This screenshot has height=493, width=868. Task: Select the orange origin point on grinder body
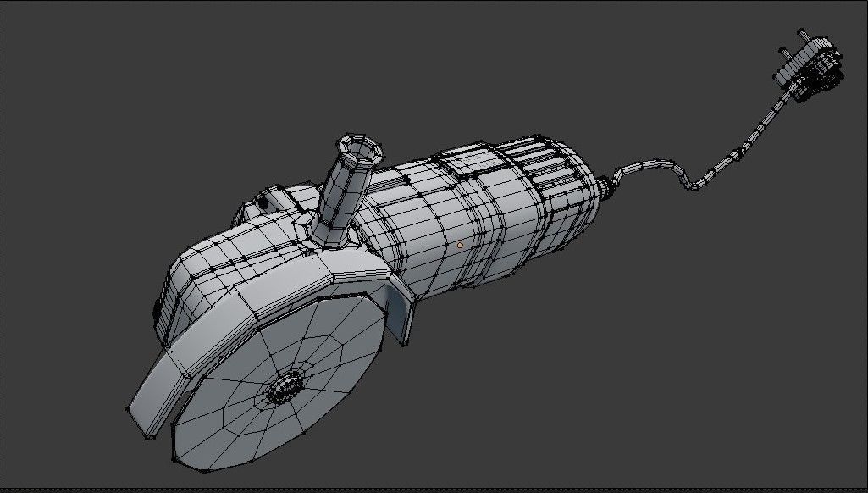460,245
